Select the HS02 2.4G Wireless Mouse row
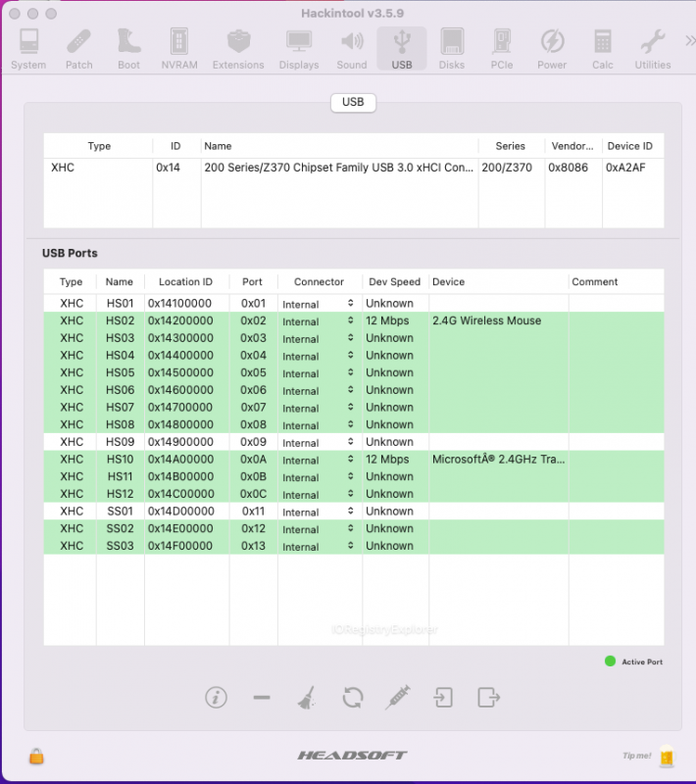The width and height of the screenshot is (696, 784). (x=294, y=320)
